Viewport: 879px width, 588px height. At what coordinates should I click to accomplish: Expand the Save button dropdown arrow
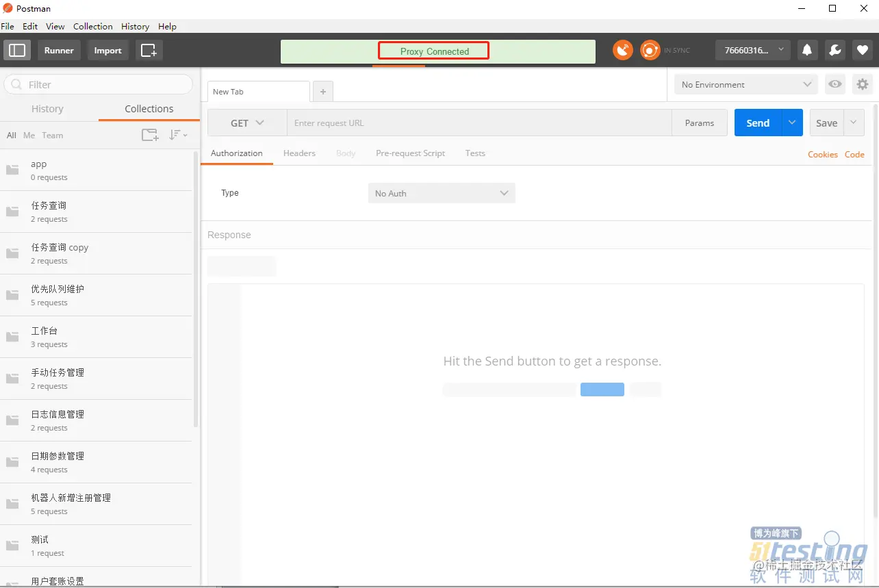853,123
